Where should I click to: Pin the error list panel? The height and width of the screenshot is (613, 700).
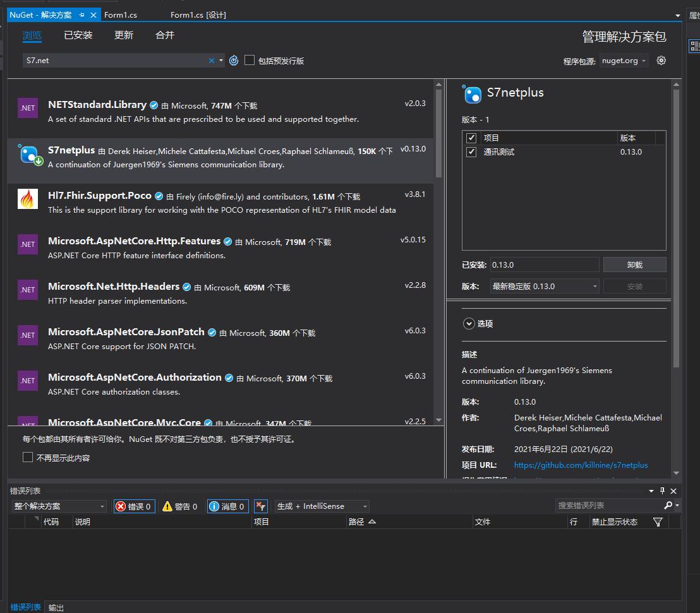click(x=663, y=491)
